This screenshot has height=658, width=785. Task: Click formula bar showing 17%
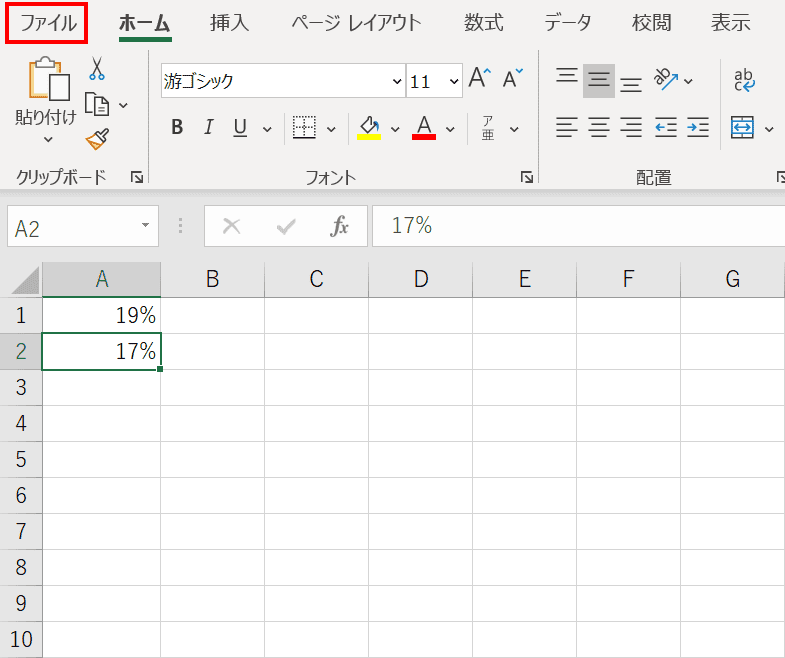click(578, 226)
